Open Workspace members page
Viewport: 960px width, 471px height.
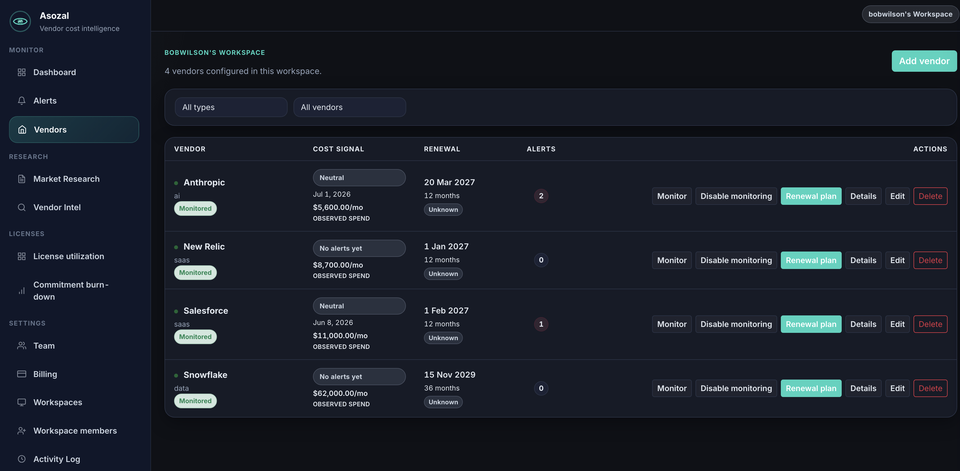pyautogui.click(x=74, y=431)
